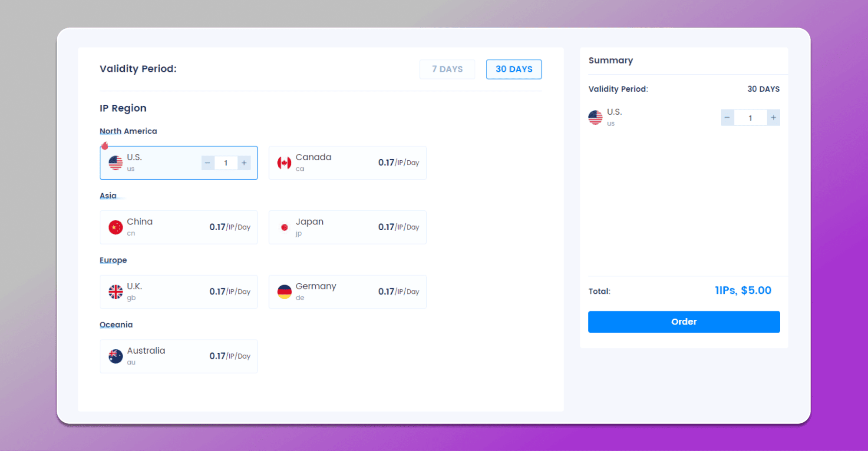Image resolution: width=868 pixels, height=451 pixels.
Task: Click the Order button
Action: 684,322
